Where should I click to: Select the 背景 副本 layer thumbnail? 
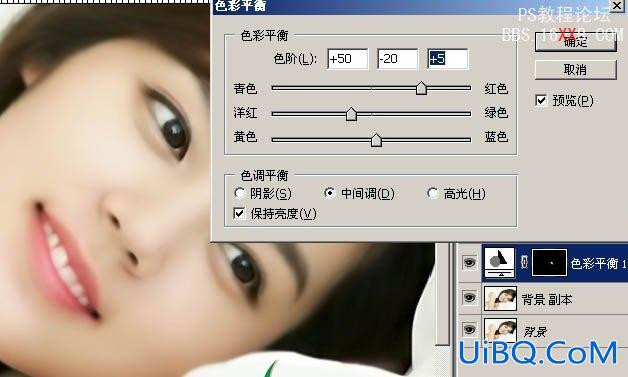tap(500, 298)
